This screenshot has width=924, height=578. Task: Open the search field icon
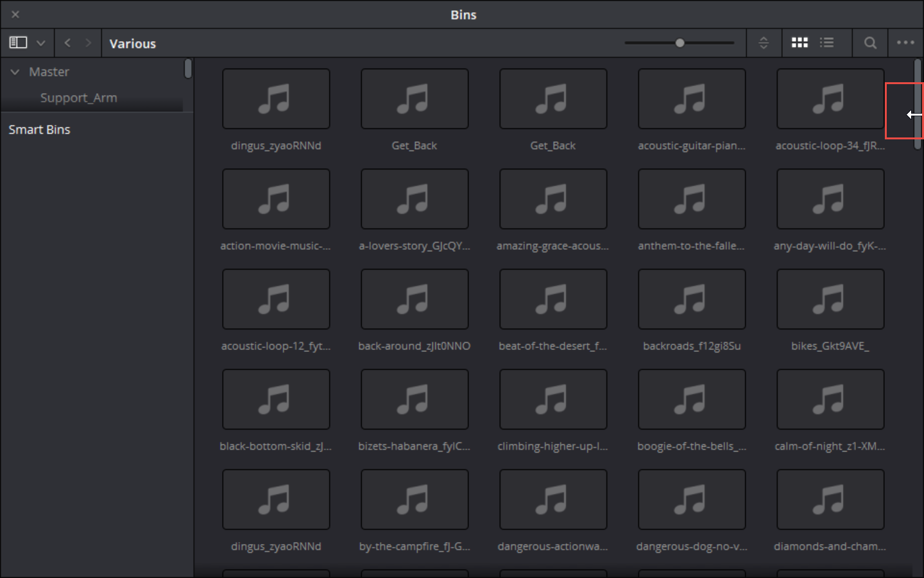click(x=870, y=43)
